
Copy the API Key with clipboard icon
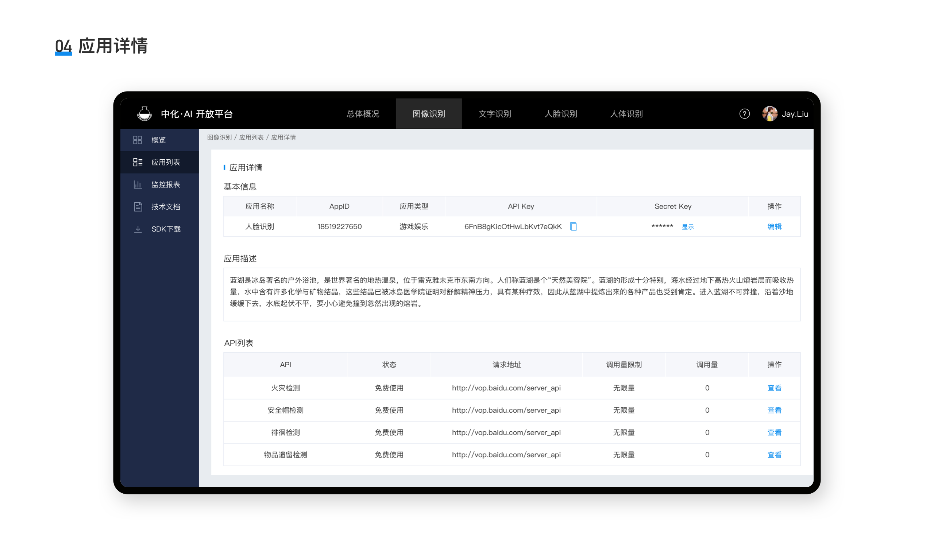pyautogui.click(x=573, y=226)
